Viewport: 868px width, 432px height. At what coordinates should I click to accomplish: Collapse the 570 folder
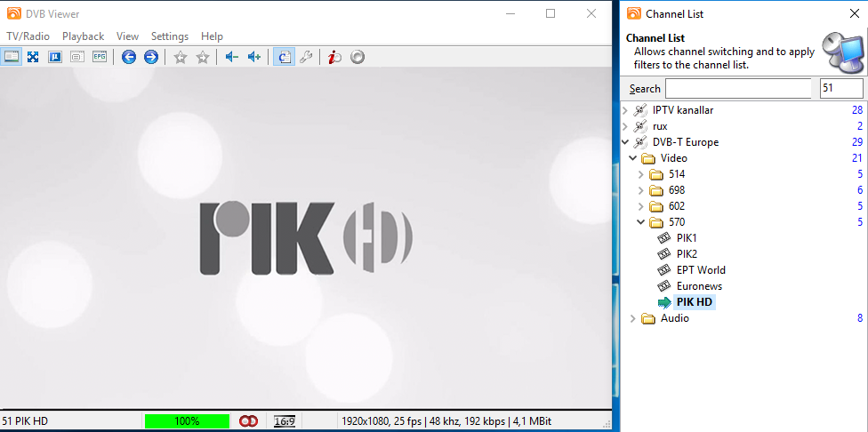point(641,222)
